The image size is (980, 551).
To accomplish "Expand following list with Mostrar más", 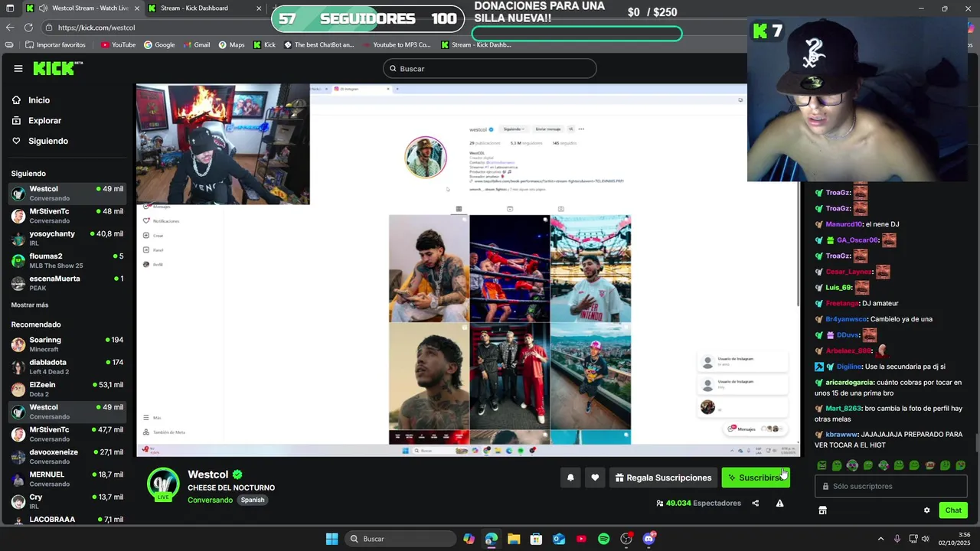I will tap(30, 305).
